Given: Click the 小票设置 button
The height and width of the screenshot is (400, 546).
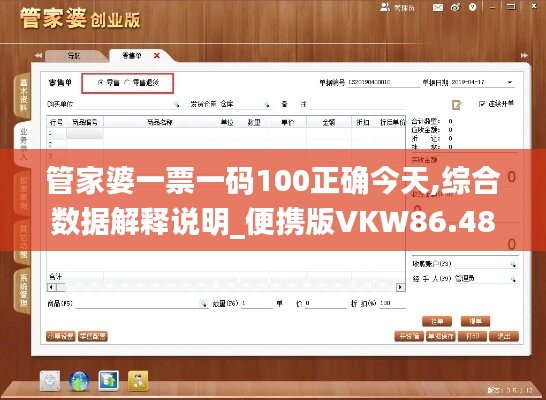Looking at the screenshot, I should [61, 336].
